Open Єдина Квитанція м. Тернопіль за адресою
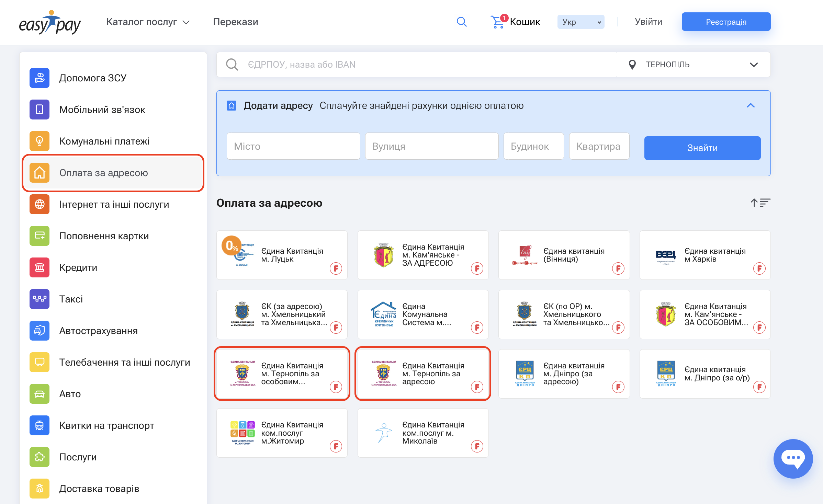This screenshot has height=504, width=823. (423, 374)
